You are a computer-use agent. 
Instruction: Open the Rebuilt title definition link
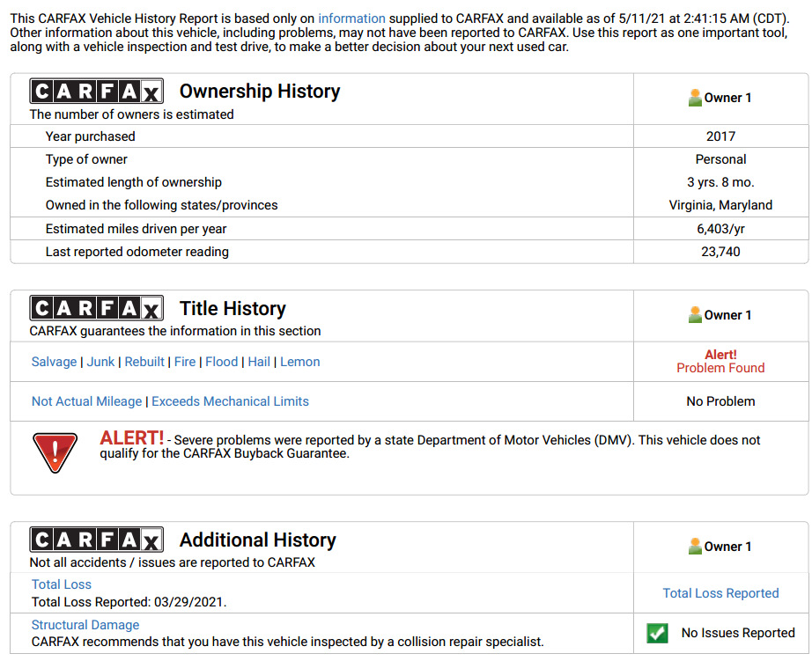tap(144, 362)
